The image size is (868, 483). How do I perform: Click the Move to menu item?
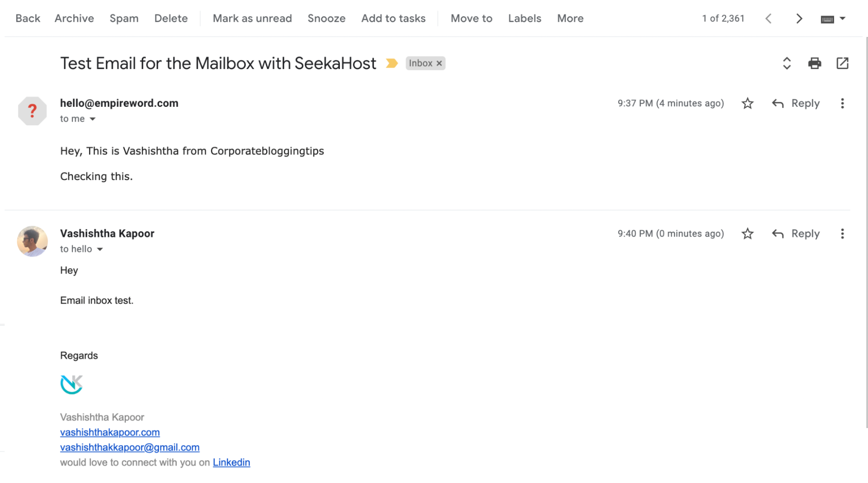click(x=471, y=18)
